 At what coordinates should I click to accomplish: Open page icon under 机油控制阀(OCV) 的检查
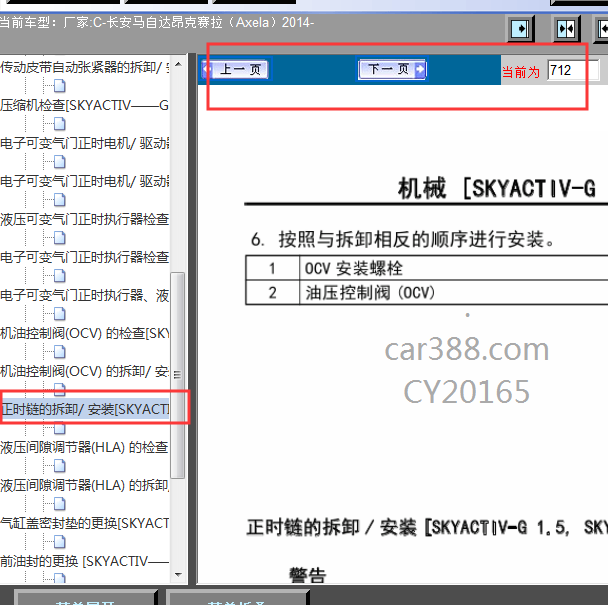point(59,352)
